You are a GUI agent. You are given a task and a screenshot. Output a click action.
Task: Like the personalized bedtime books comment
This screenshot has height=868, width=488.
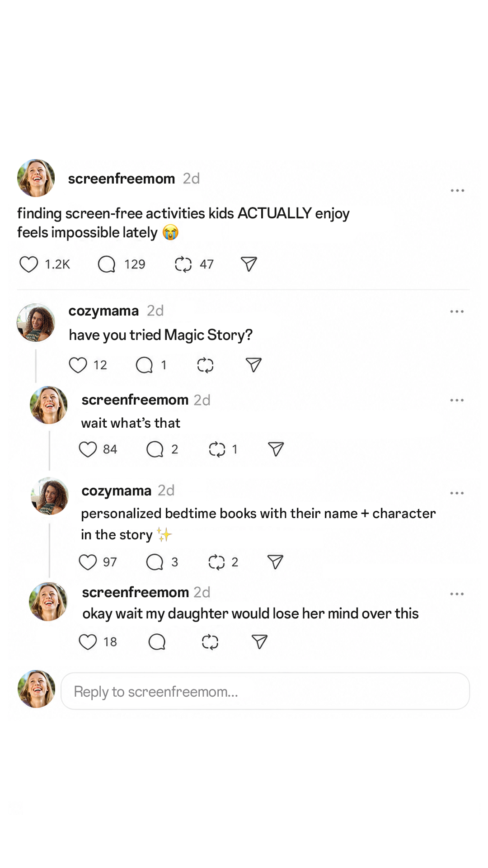point(88,562)
